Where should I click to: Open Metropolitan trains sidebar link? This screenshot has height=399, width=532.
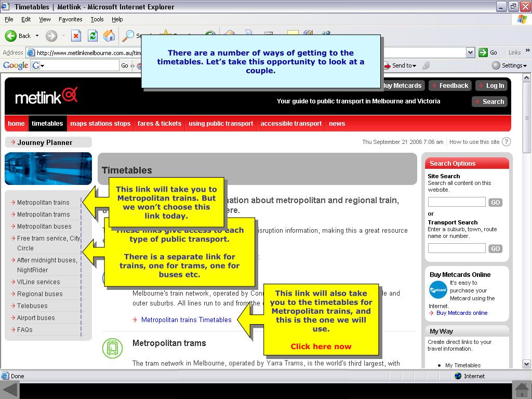(43, 203)
